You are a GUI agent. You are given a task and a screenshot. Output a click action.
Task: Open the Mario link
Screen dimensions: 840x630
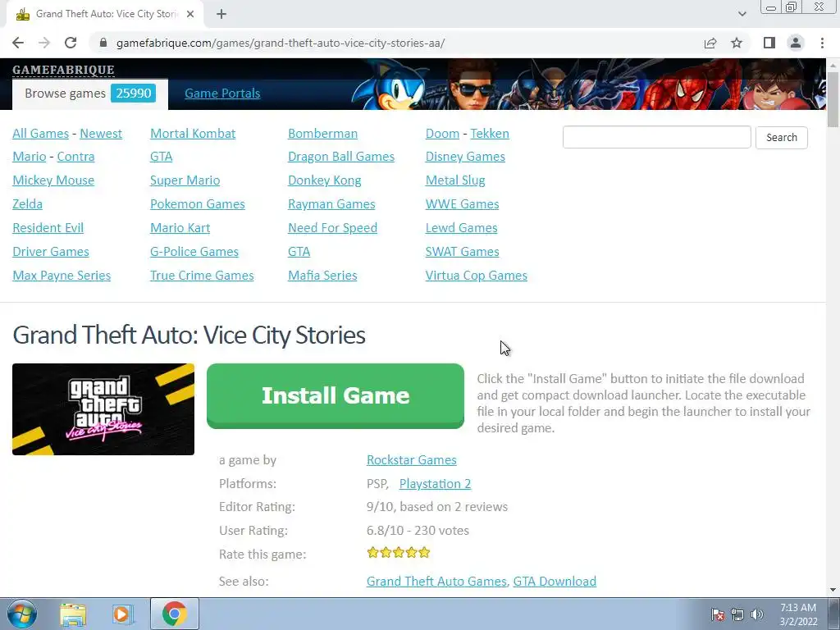[x=30, y=157]
